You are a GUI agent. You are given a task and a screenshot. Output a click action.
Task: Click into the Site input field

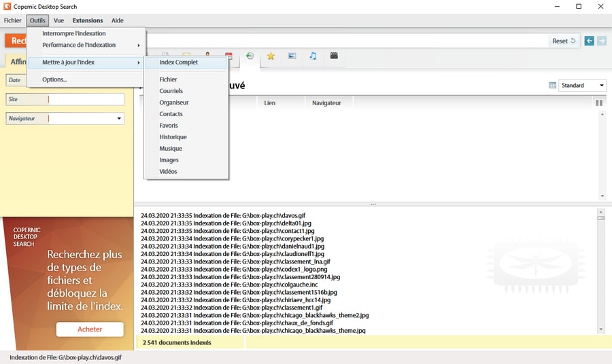coord(85,99)
